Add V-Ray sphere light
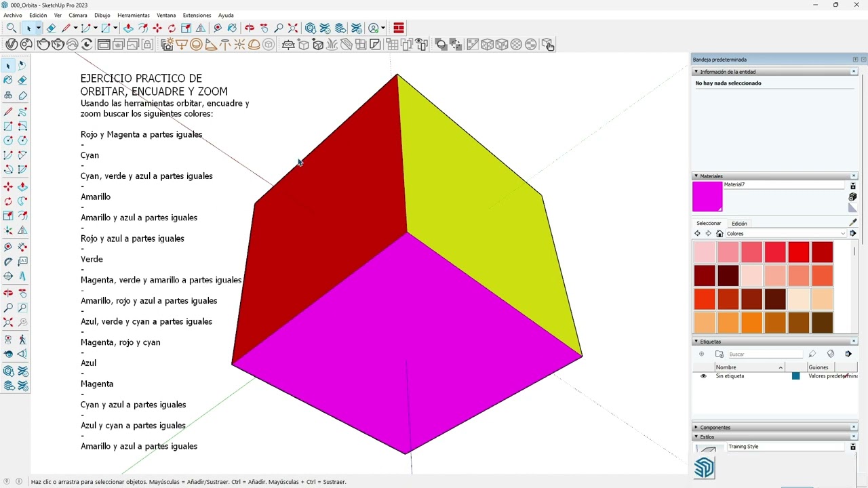The image size is (868, 488). pyautogui.click(x=196, y=45)
